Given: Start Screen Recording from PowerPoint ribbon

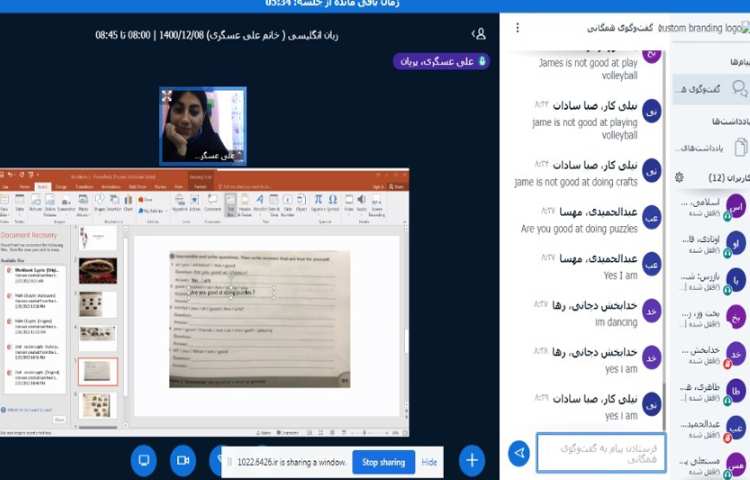Looking at the screenshot, I should pyautogui.click(x=376, y=205).
